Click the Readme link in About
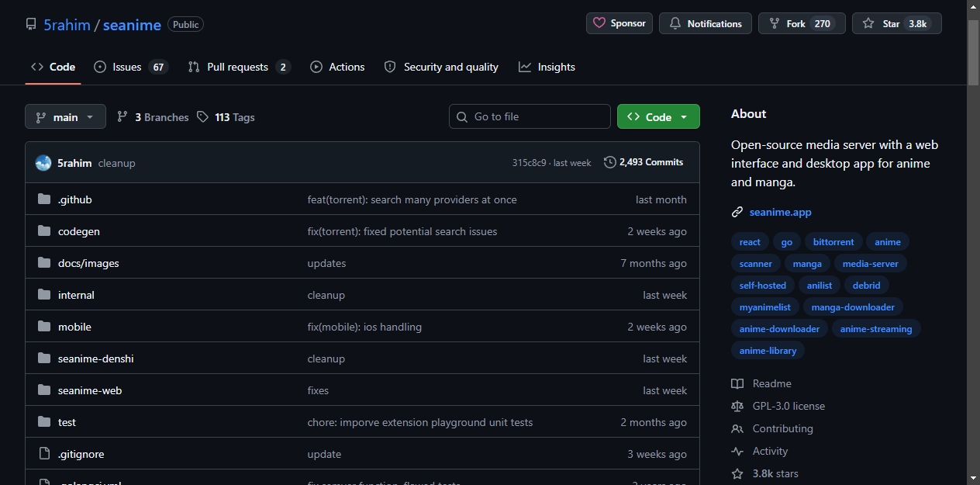 coord(772,383)
